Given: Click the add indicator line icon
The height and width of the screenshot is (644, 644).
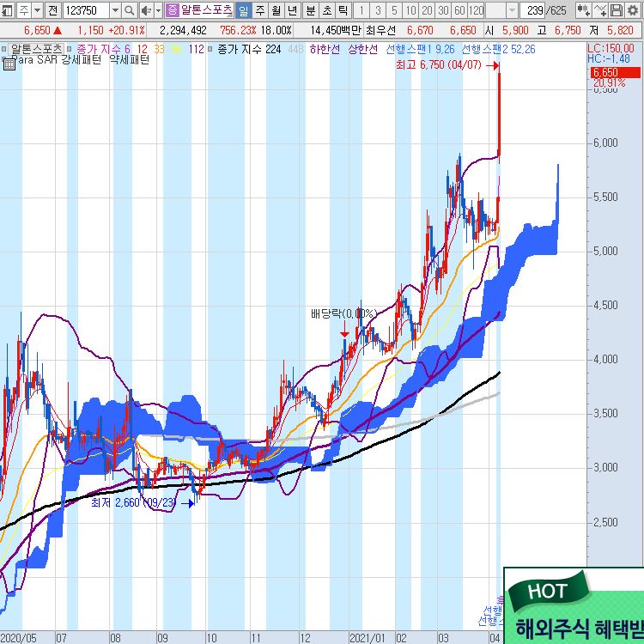Looking at the screenshot, I should 600,10.
